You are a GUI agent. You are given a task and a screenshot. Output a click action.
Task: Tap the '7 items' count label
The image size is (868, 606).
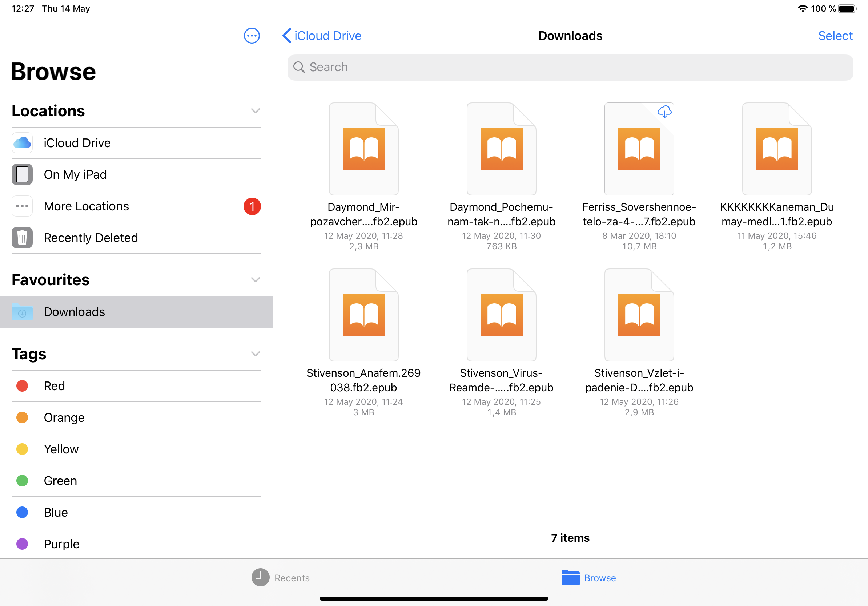coord(570,538)
